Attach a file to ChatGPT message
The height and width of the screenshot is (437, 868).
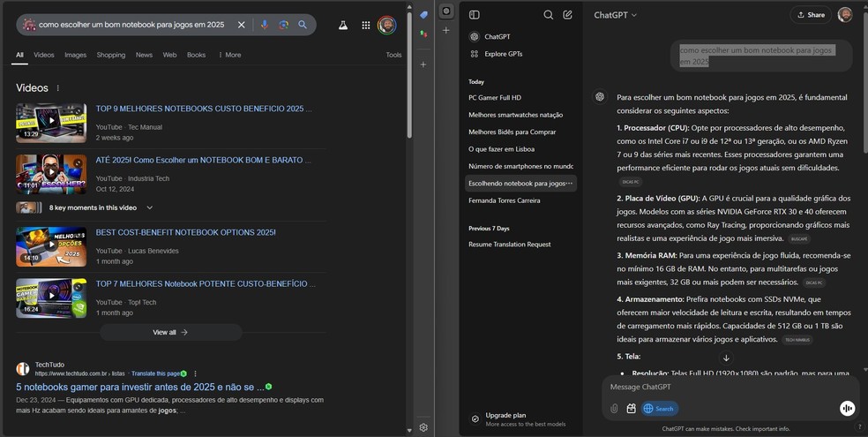click(614, 409)
